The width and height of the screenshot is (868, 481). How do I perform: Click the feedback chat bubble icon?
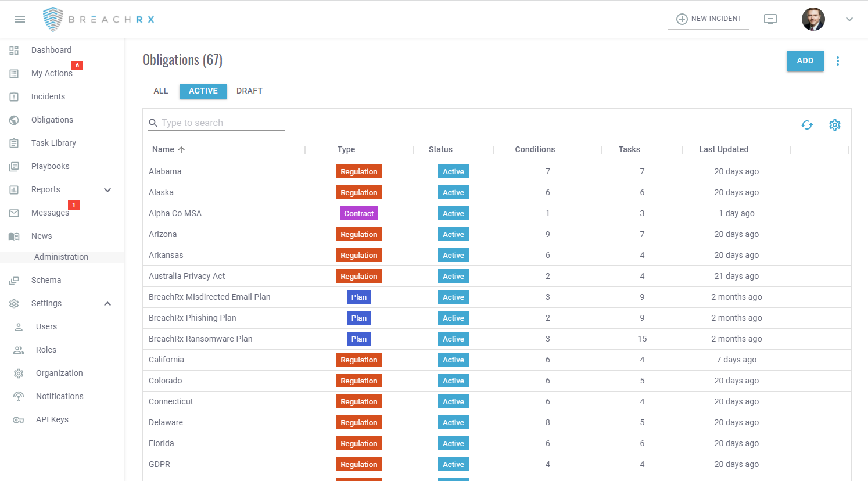tap(770, 19)
